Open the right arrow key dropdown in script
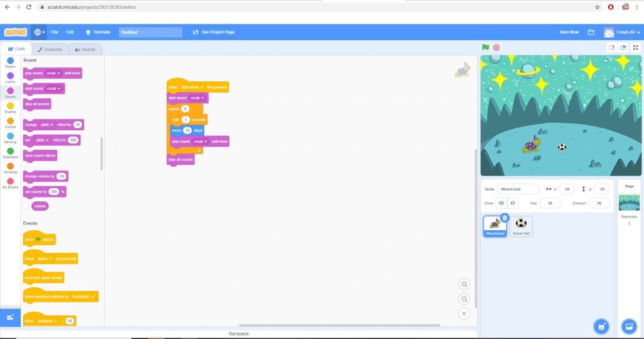644x339 pixels. point(192,87)
